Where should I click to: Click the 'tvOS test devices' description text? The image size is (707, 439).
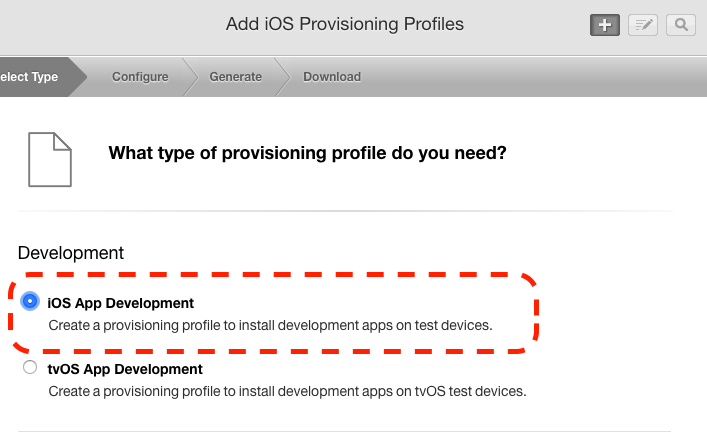tap(287, 391)
